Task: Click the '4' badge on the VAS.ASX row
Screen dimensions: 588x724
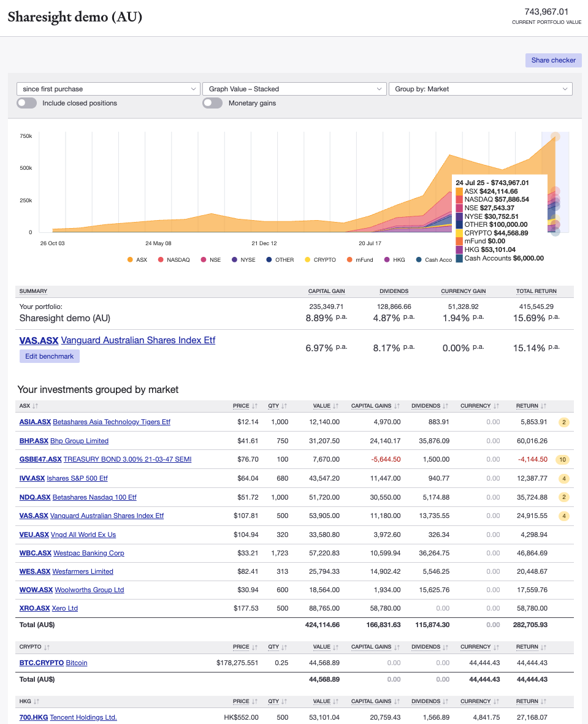Action: click(563, 516)
